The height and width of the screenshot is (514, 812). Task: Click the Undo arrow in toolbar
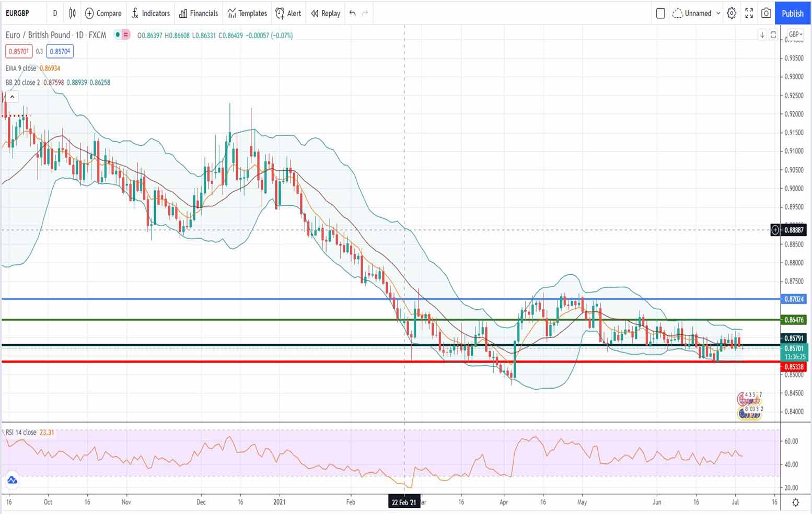point(353,13)
